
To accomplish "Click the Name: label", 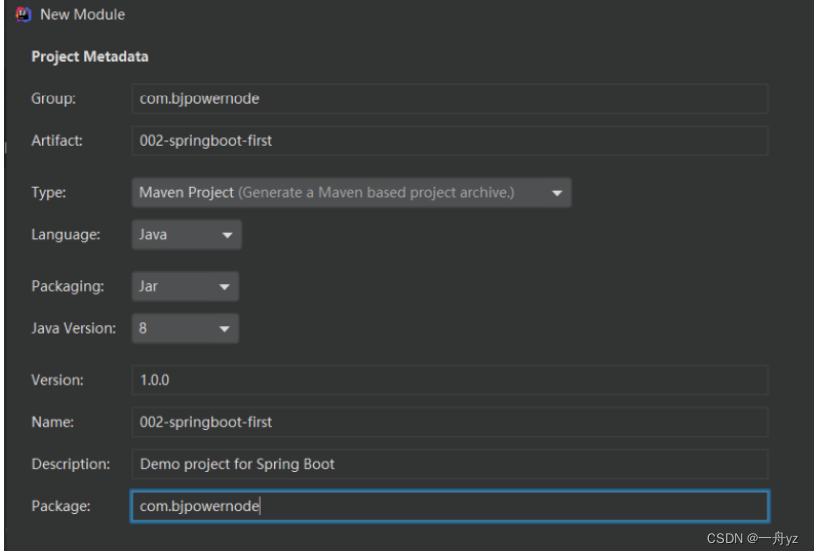I will pos(52,422).
